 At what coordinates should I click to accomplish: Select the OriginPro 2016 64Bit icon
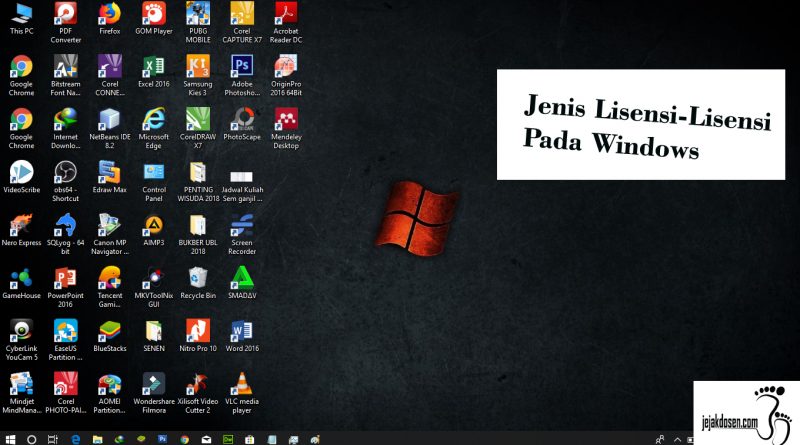(286, 76)
